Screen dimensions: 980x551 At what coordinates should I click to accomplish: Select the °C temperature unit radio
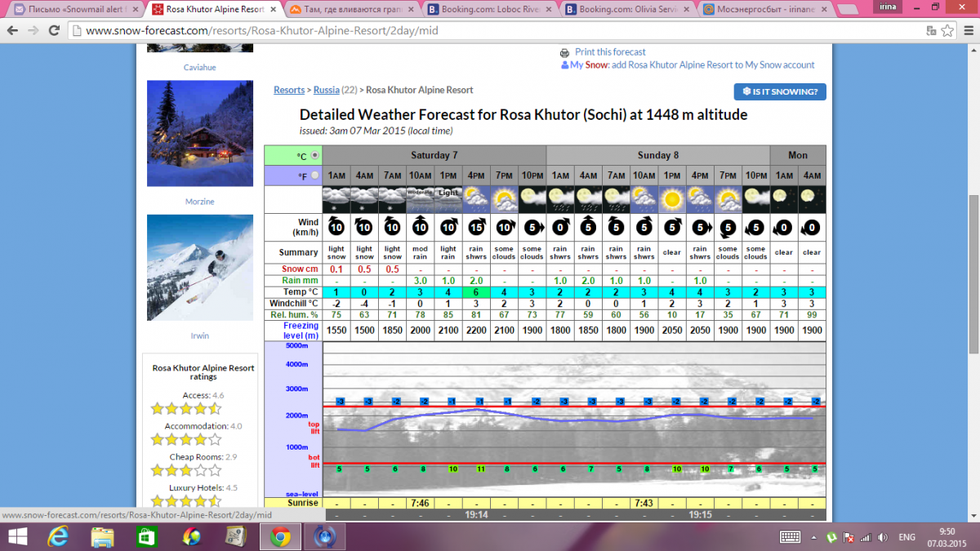tap(315, 155)
